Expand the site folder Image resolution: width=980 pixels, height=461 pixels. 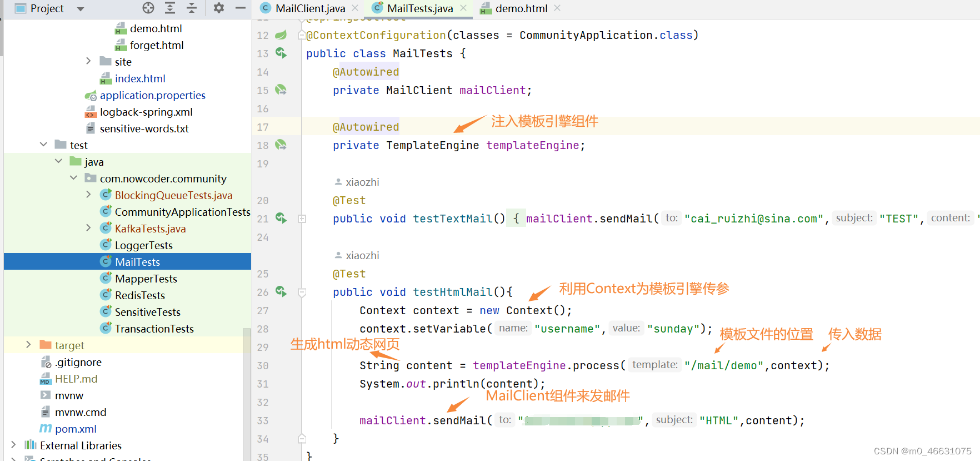coord(88,61)
